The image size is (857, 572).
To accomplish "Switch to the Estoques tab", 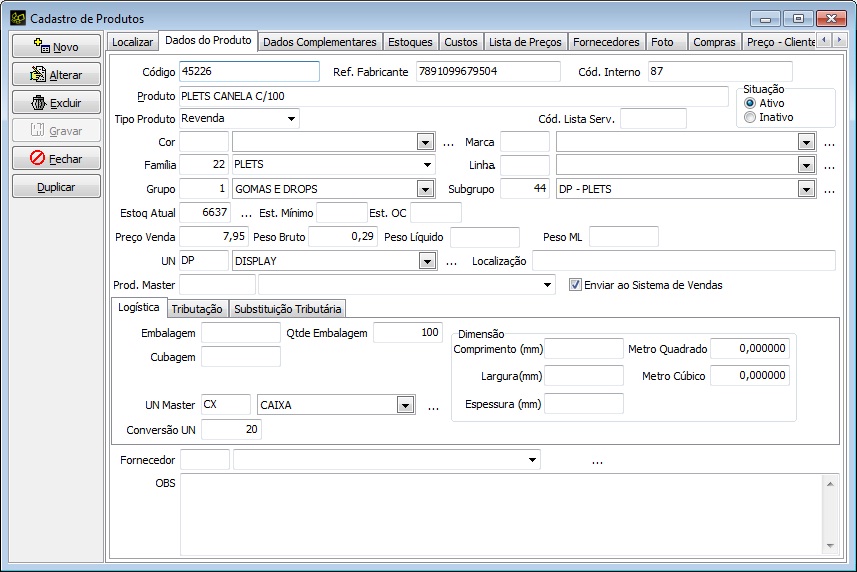I will click(410, 42).
